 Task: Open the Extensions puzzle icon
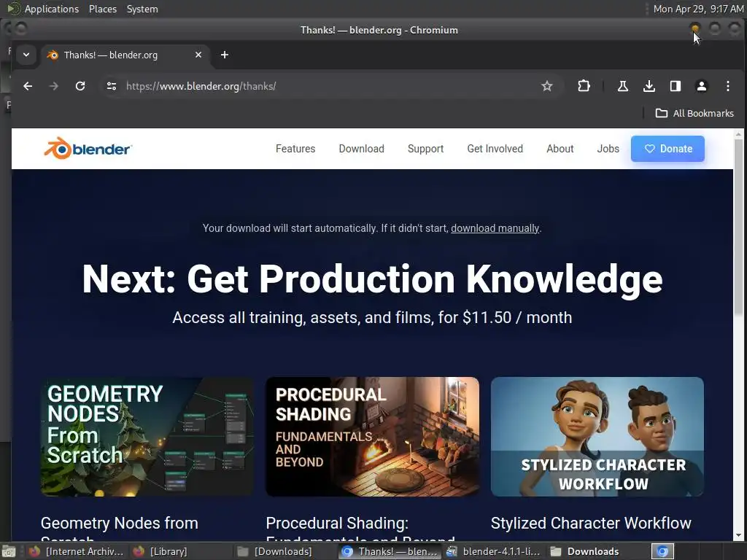(x=584, y=86)
